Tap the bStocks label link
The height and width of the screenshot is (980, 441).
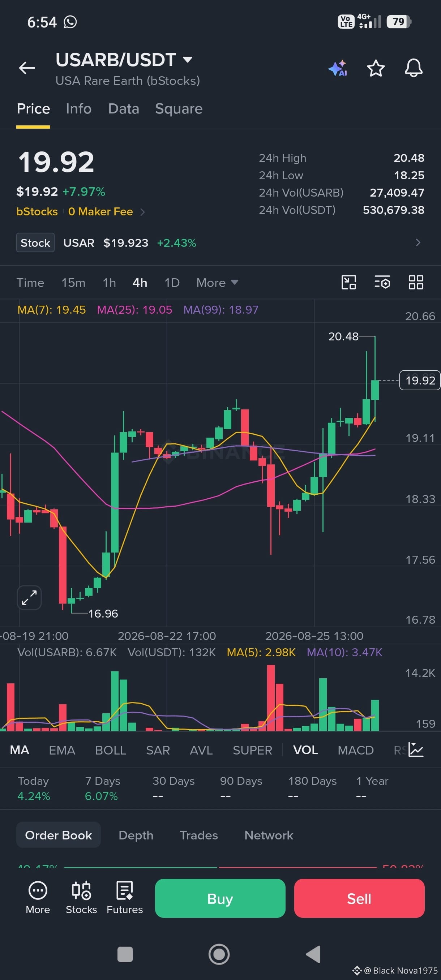(x=37, y=211)
